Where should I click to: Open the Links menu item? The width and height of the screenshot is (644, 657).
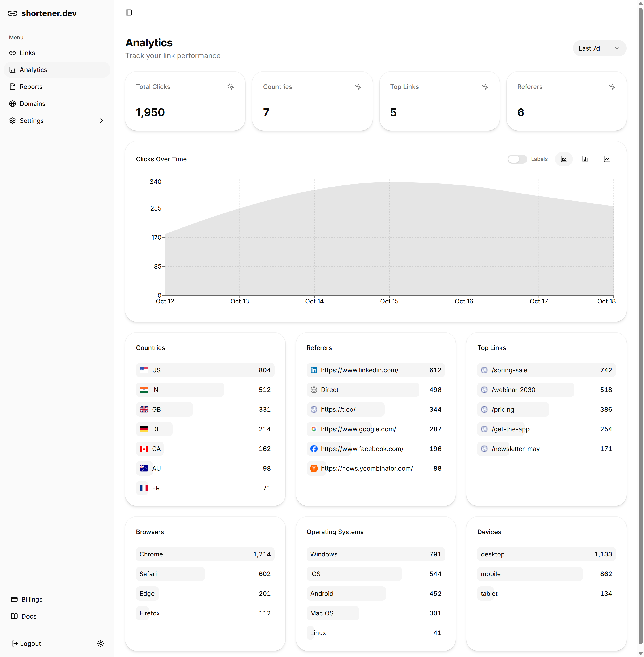click(57, 53)
